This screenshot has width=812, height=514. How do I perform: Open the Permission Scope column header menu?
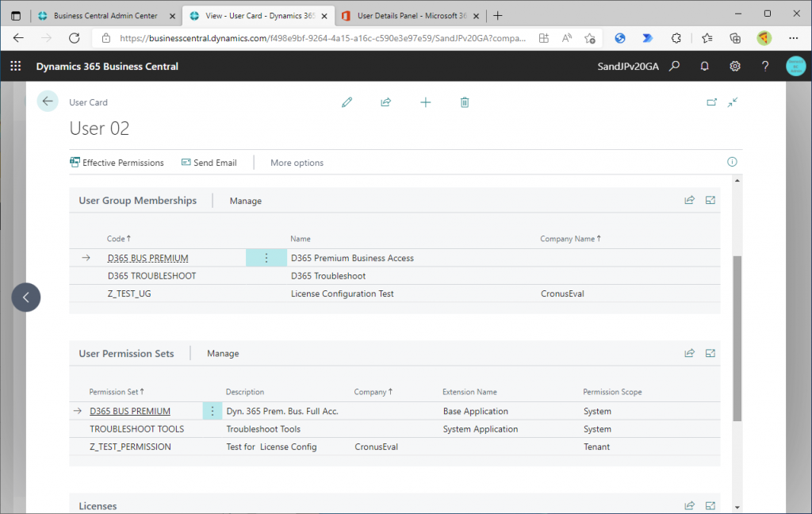(x=612, y=392)
